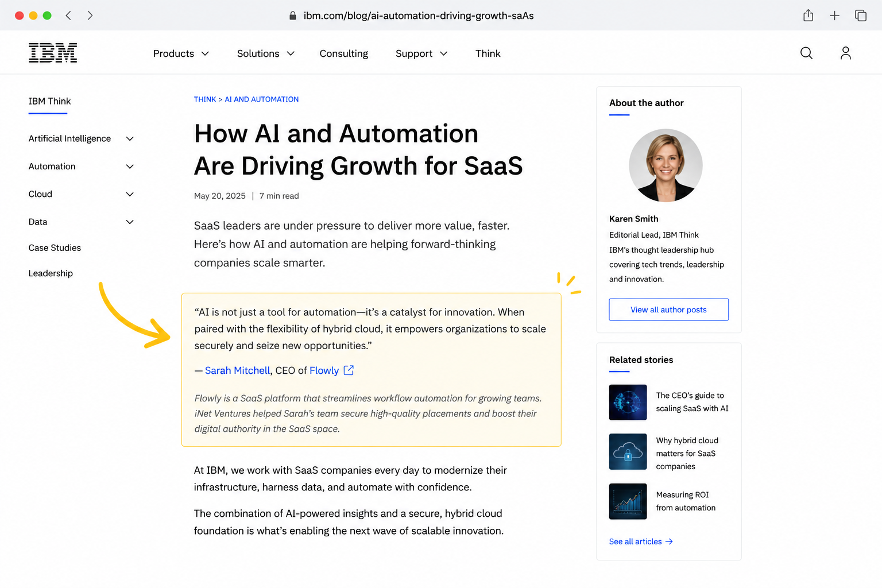The image size is (882, 588).
Task: Expand Cloud sidebar section chevron
Action: tap(130, 194)
